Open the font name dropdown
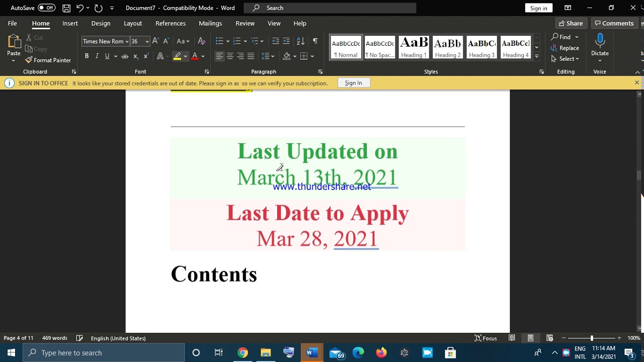Viewport: 644px width, 362px height. click(x=127, y=42)
